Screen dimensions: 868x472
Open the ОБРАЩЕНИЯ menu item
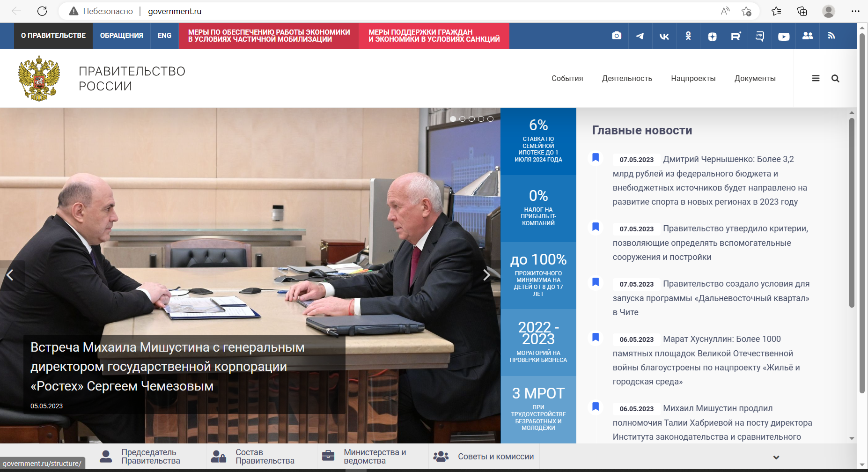122,36
